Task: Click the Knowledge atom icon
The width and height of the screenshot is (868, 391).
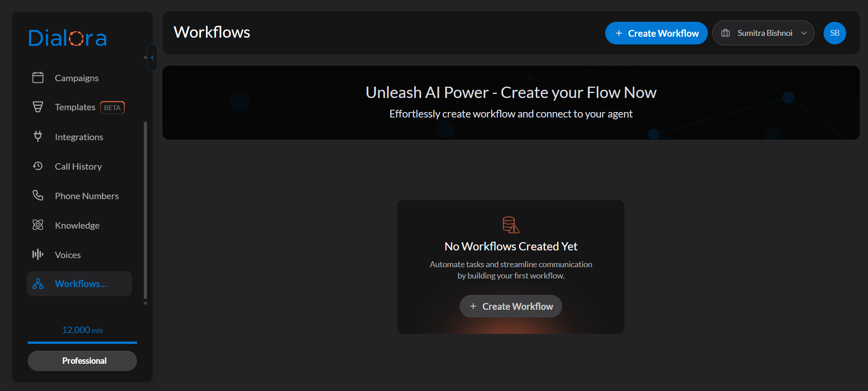Action: pyautogui.click(x=38, y=225)
